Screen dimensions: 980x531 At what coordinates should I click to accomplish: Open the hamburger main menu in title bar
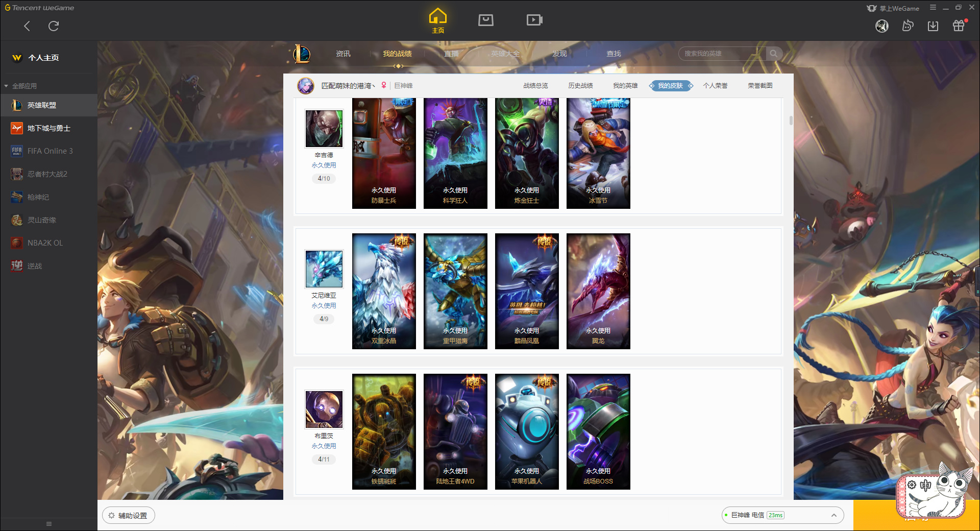933,8
